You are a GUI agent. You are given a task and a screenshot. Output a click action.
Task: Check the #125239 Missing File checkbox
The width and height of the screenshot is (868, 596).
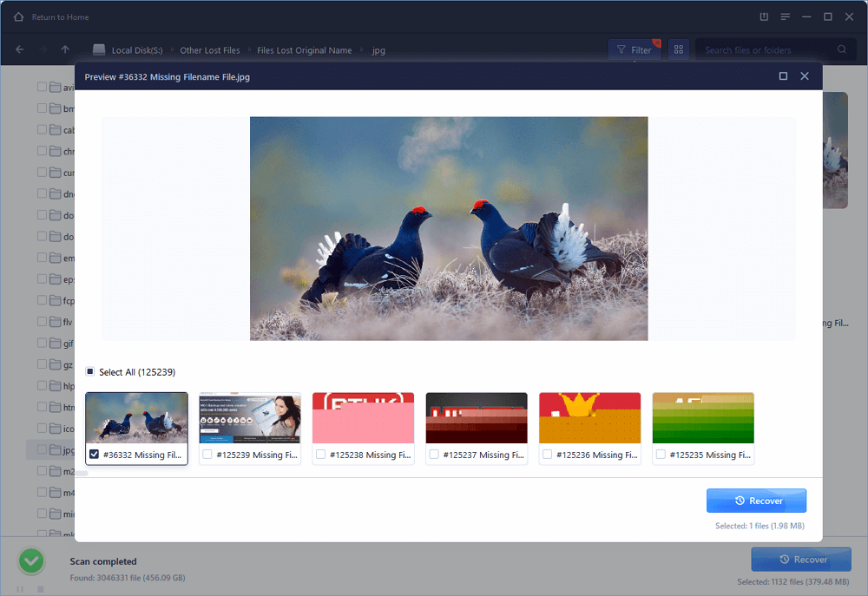click(x=207, y=455)
